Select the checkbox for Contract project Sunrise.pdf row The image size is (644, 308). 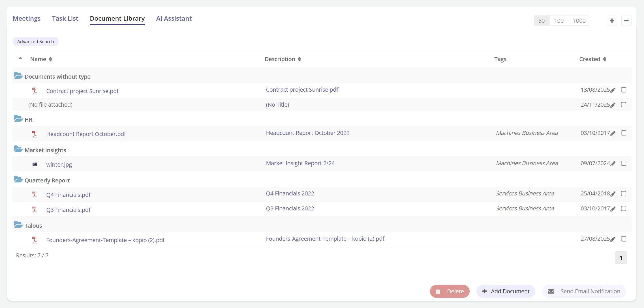[624, 90]
